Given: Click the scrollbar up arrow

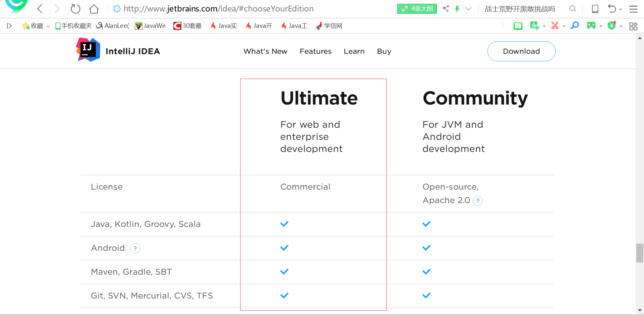Looking at the screenshot, I should click(640, 38).
